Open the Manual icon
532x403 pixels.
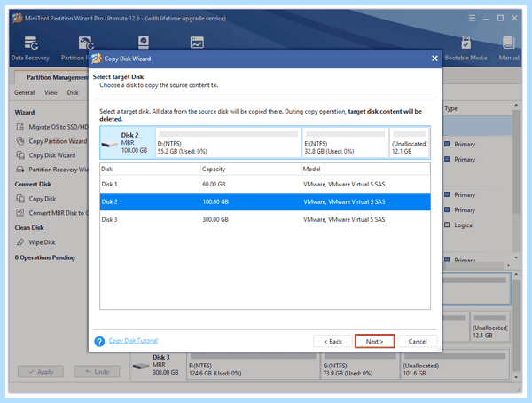(509, 49)
